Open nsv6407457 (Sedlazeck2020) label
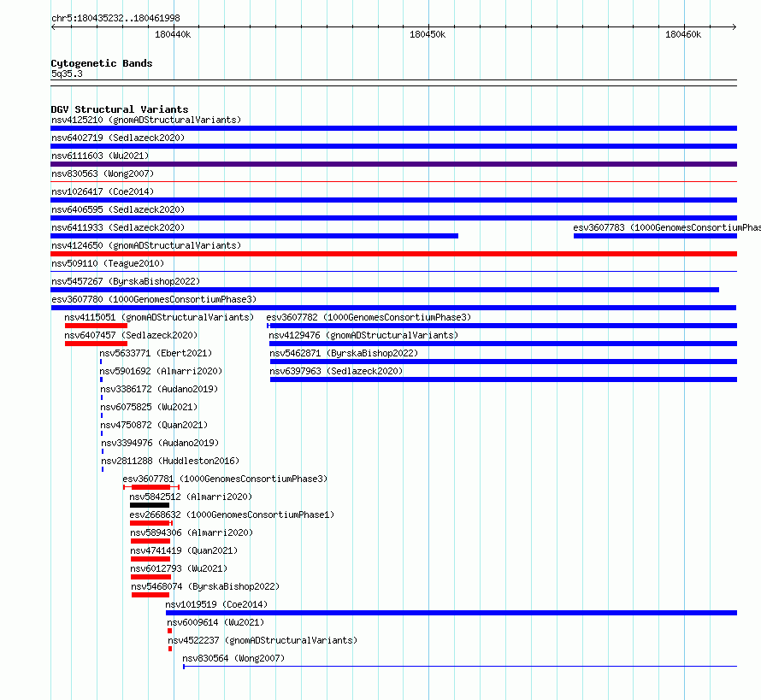This screenshot has width=761, height=700. click(131, 335)
